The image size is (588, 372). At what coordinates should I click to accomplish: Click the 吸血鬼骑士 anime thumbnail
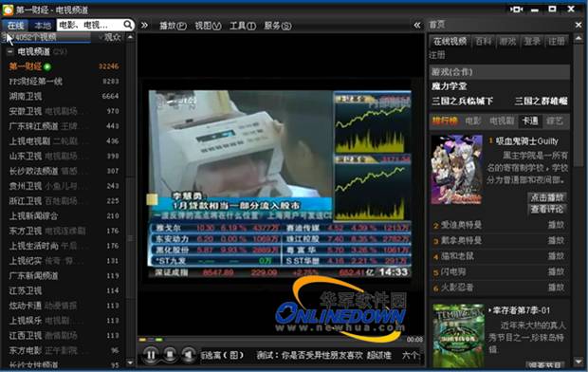coord(456,170)
